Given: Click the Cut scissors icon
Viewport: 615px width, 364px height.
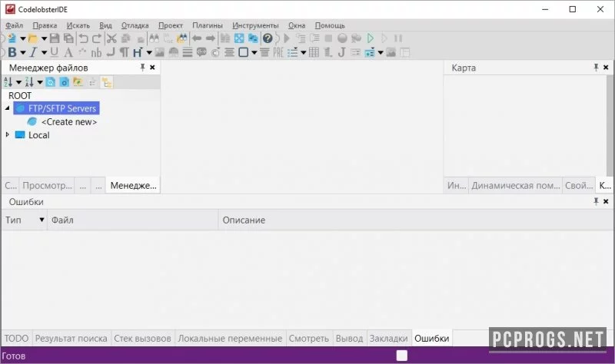Looking at the screenshot, I should [x=111, y=38].
